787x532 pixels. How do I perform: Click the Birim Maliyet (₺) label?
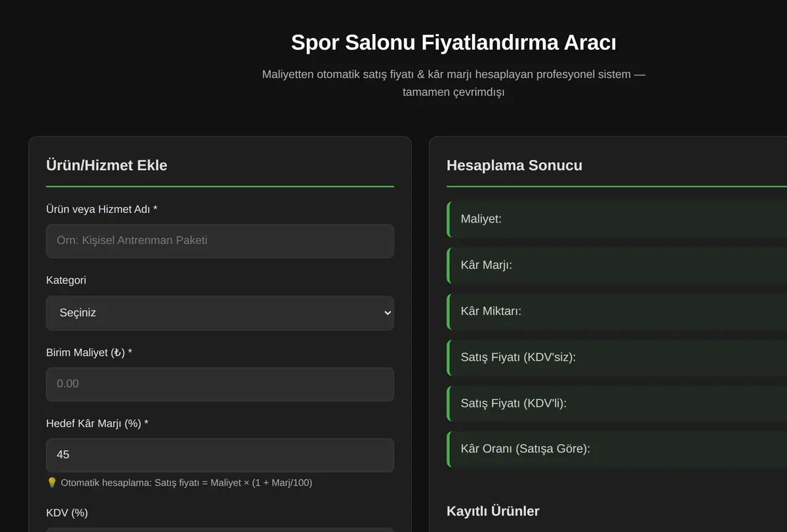coord(89,352)
